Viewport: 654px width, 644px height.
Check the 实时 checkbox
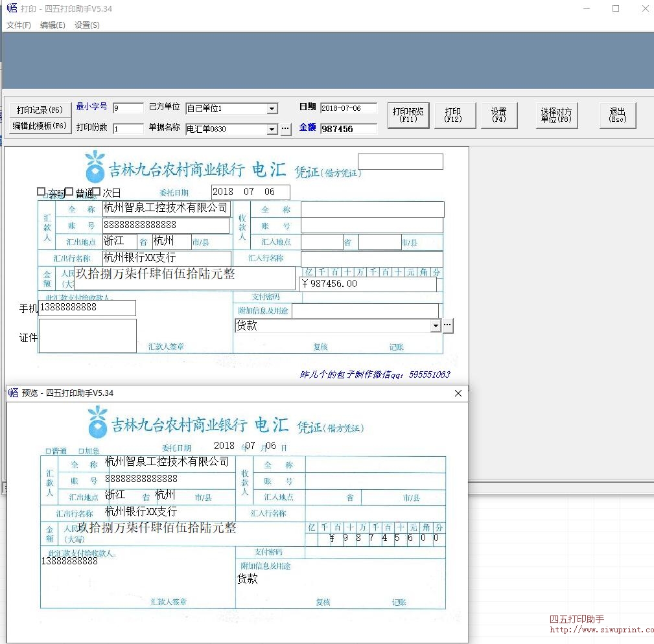click(41, 192)
